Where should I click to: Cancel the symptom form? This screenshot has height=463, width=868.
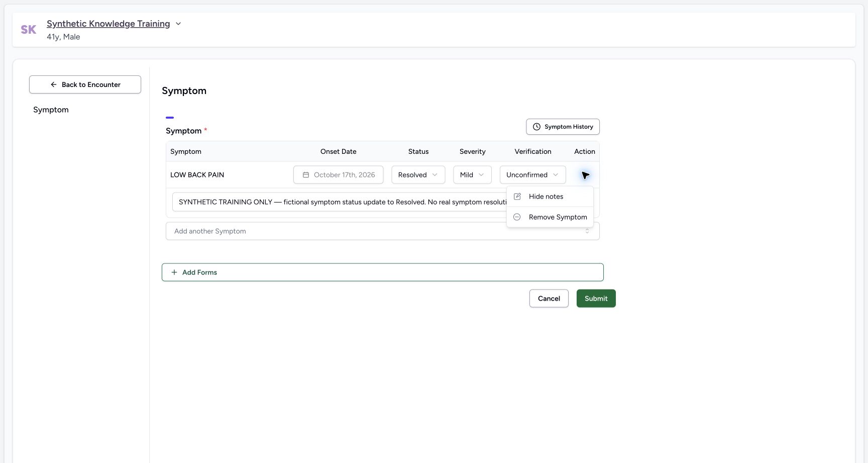[x=549, y=299]
